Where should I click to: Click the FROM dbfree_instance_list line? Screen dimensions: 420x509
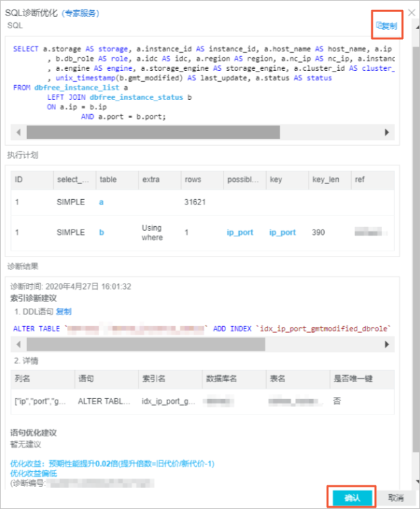click(x=70, y=88)
